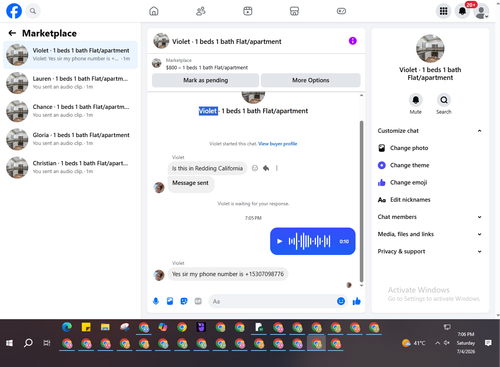Open the sticker picker icon
This screenshot has height=367, width=500.
pos(184,301)
